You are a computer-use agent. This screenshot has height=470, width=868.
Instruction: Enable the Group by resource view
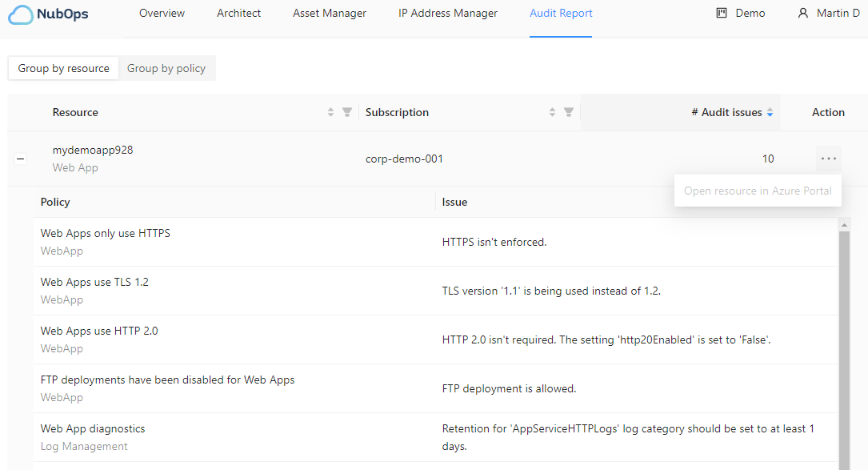pos(62,68)
